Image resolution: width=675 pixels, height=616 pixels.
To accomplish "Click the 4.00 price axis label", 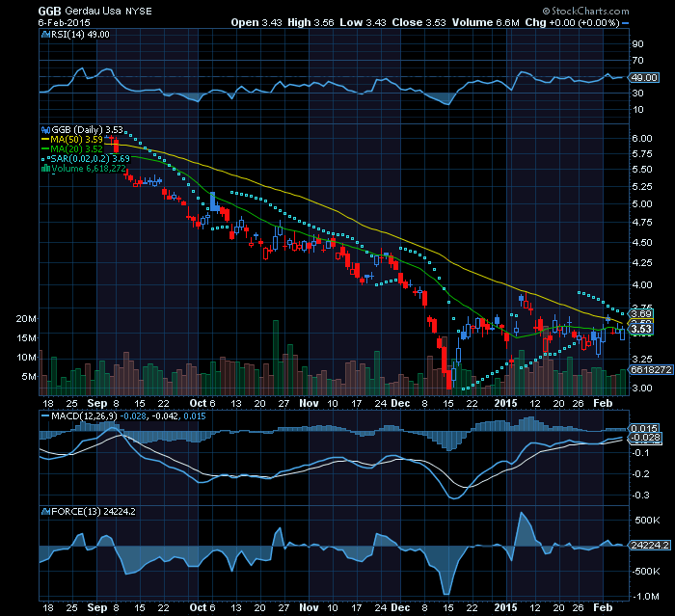I will (642, 284).
